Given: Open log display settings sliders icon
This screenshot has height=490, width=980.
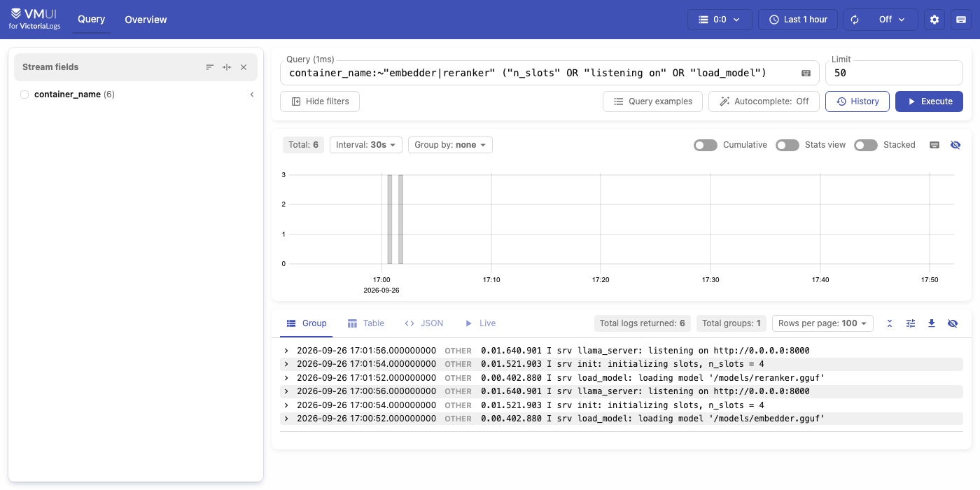Looking at the screenshot, I should [x=911, y=323].
